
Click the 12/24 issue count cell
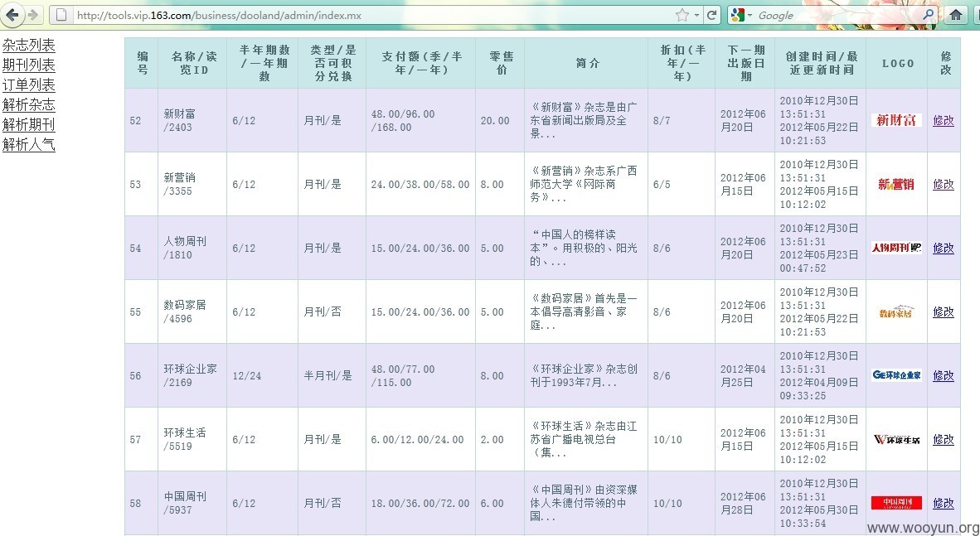point(263,374)
